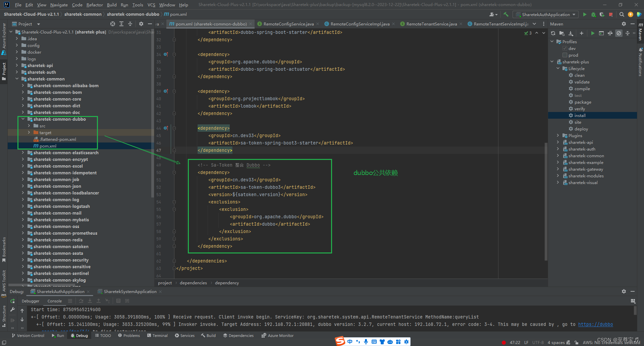The width and height of the screenshot is (644, 346).
Task: Expand sharetek-gateway in Maven panel
Action: (558, 169)
